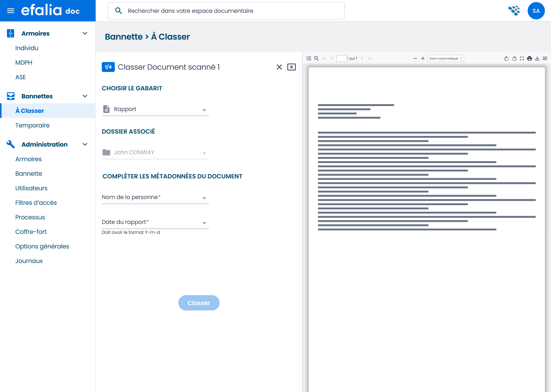Viewport: 551px width, 392px height.
Task: Go to last page in PDF viewer
Action: (370, 59)
